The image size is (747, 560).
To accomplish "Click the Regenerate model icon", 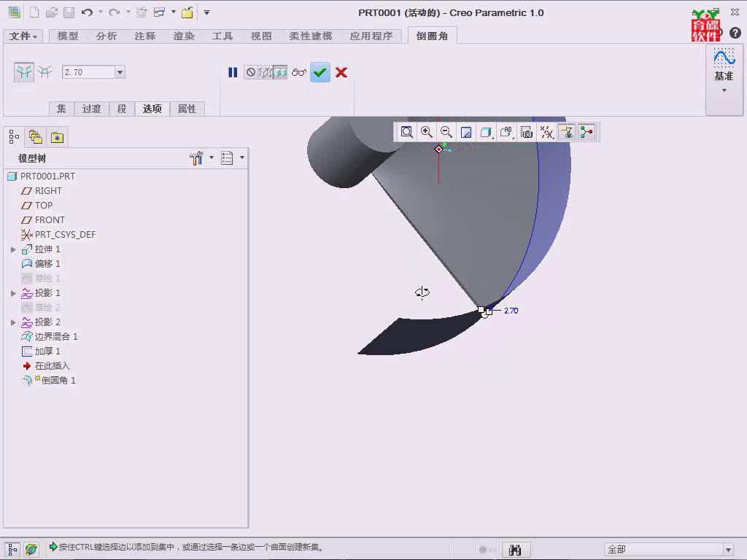I will 141,12.
